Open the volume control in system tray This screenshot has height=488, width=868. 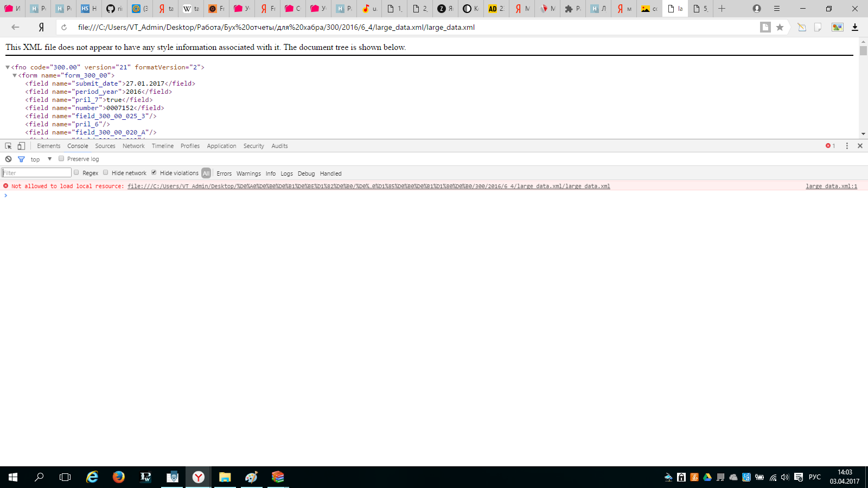point(785,477)
